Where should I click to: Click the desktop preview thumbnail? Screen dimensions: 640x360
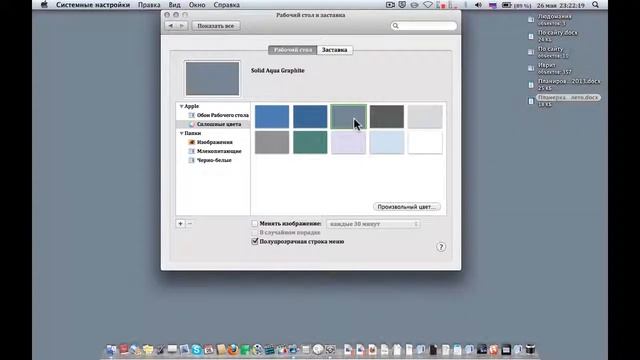[x=212, y=78]
